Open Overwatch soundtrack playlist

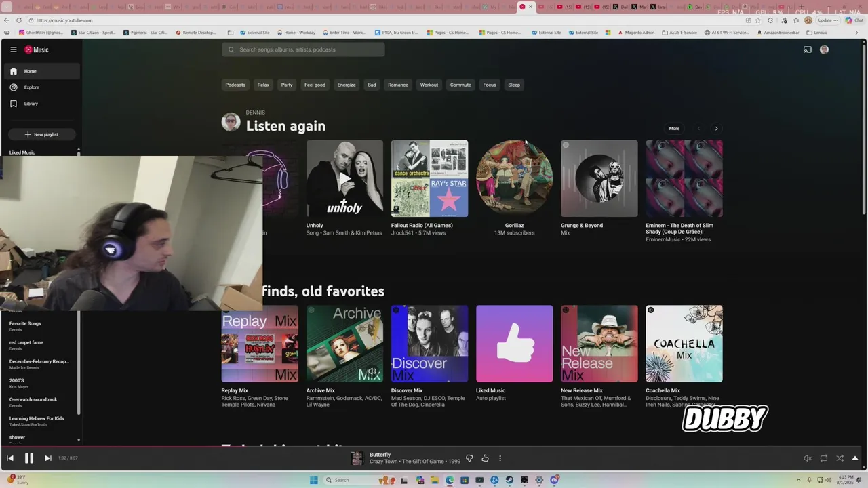click(41, 402)
